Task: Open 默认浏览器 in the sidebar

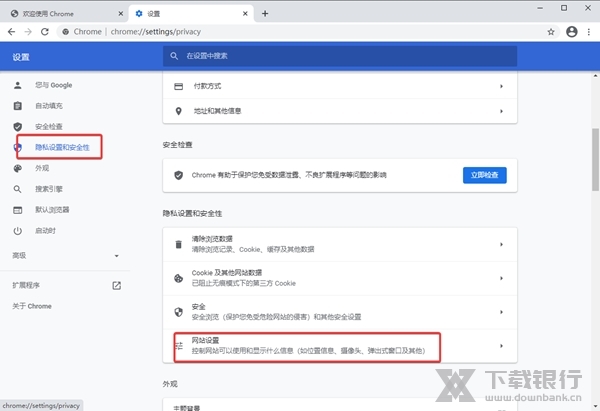Action: (x=52, y=210)
